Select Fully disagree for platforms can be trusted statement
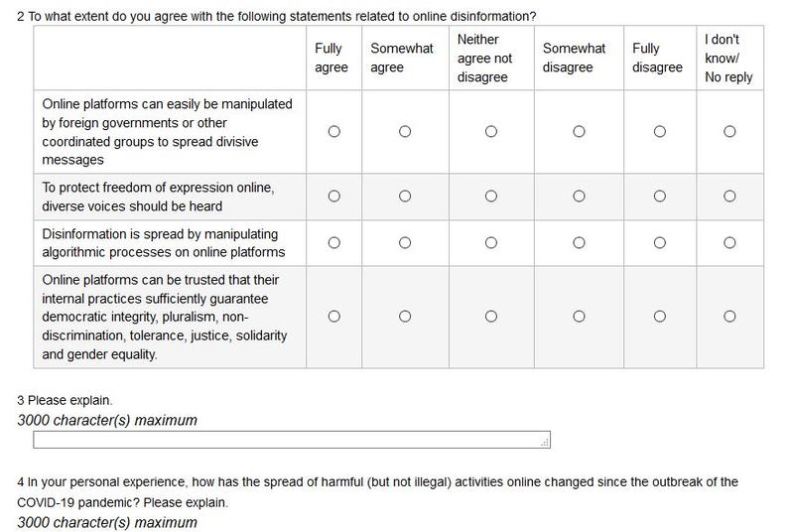 pyautogui.click(x=659, y=317)
